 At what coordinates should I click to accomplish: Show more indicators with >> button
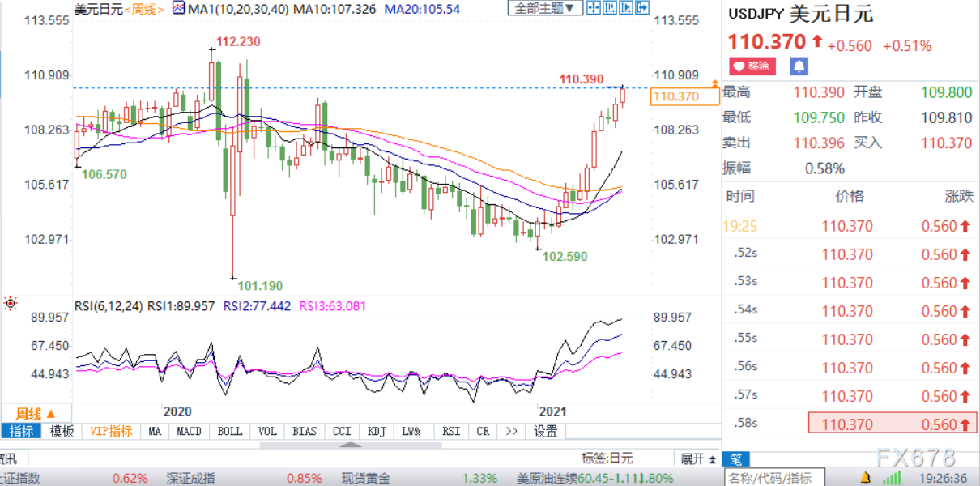pos(510,431)
